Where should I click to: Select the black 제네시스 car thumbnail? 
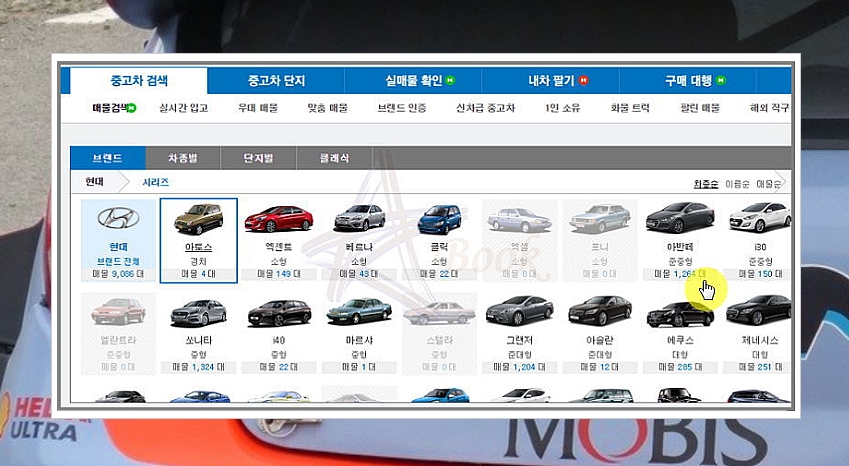(759, 311)
